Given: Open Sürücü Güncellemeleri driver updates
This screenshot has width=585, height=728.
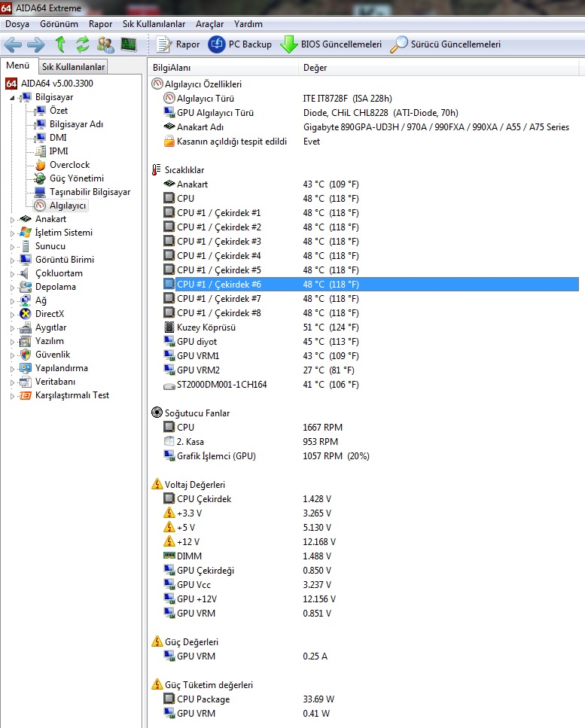Looking at the screenshot, I should (445, 44).
